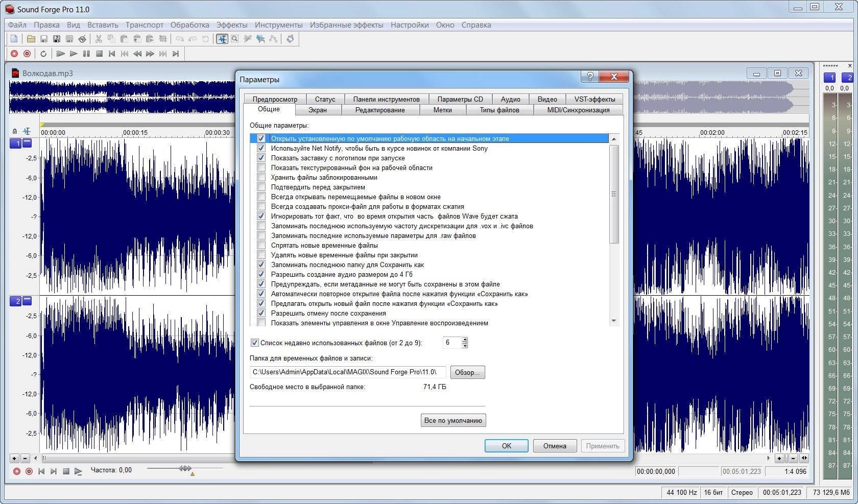Collapse channel 2 with its minimize button

click(x=27, y=301)
